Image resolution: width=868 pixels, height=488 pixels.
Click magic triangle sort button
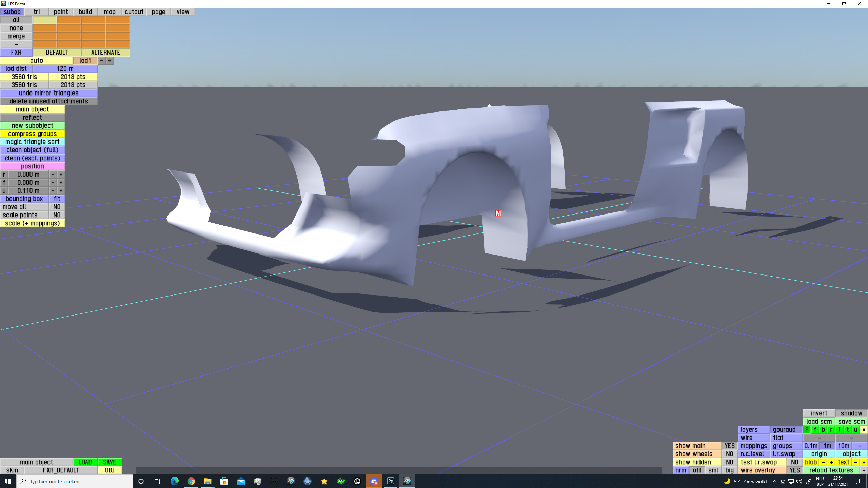click(x=33, y=142)
